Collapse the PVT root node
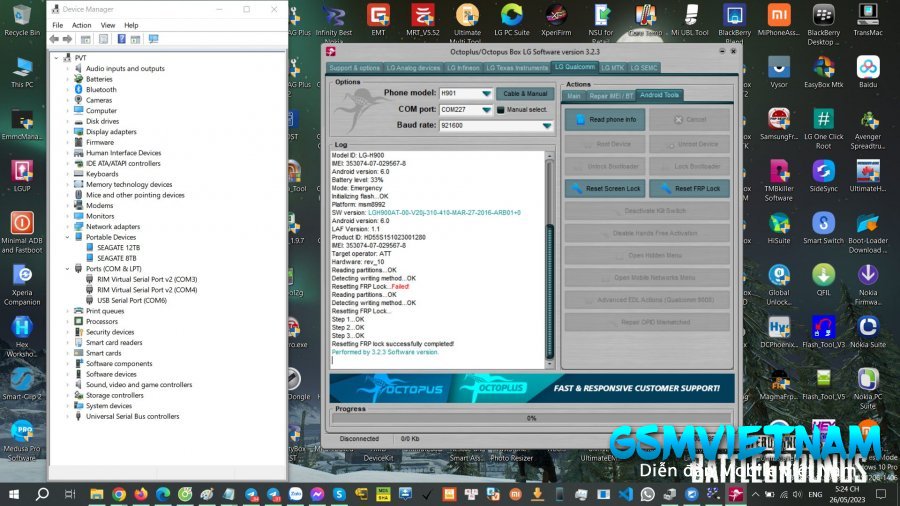Viewport: 900px width, 506px height. click(x=56, y=58)
